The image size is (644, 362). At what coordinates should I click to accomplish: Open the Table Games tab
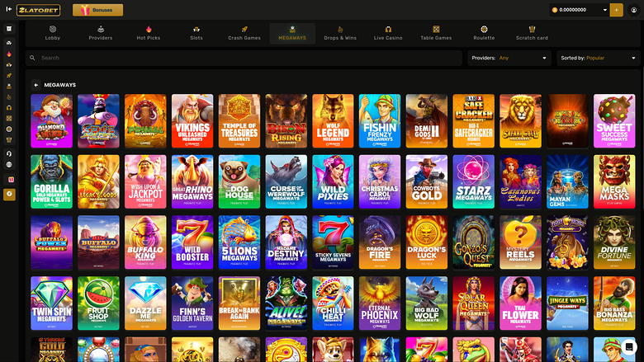point(436,33)
